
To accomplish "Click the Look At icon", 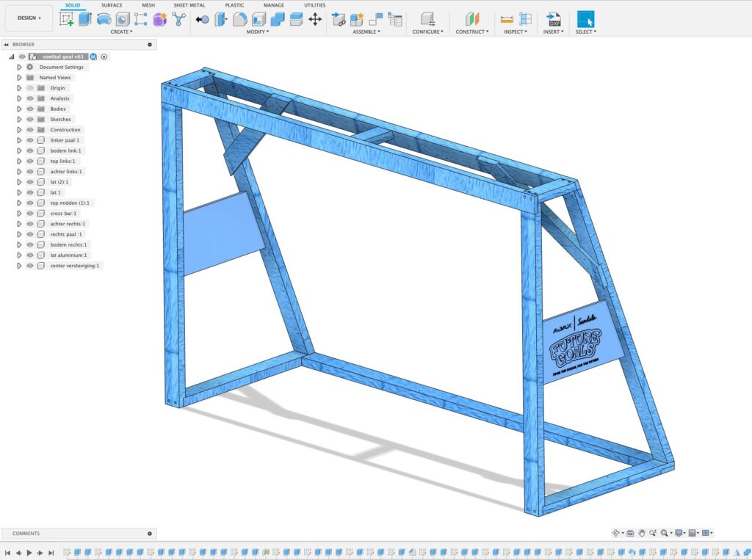I will (630, 533).
